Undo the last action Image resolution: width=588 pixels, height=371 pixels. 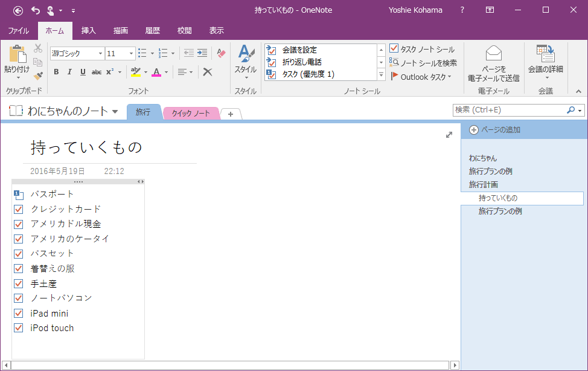(x=36, y=10)
